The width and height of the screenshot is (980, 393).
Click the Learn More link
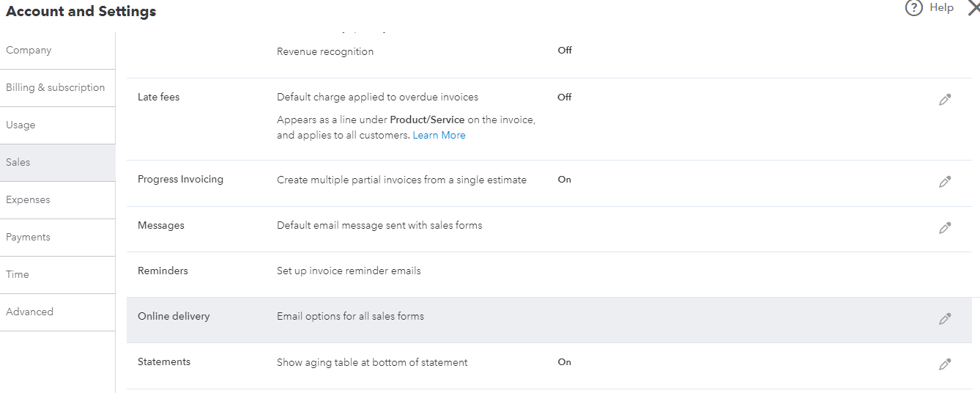[439, 136]
